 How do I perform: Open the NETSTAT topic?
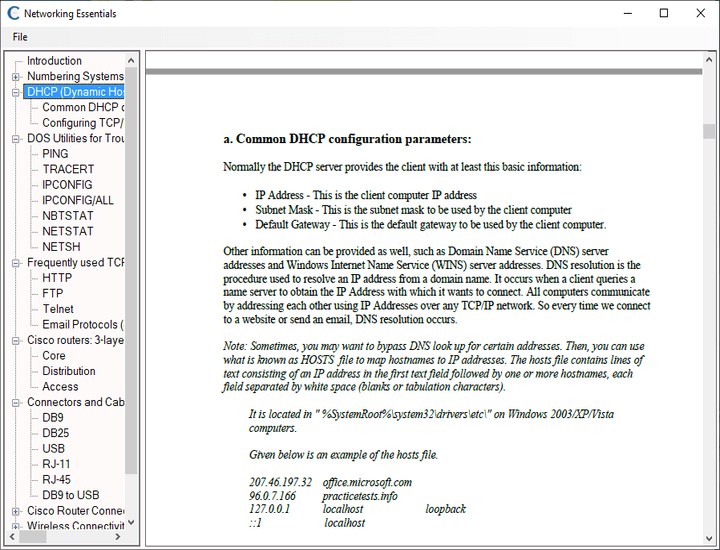coord(68,231)
